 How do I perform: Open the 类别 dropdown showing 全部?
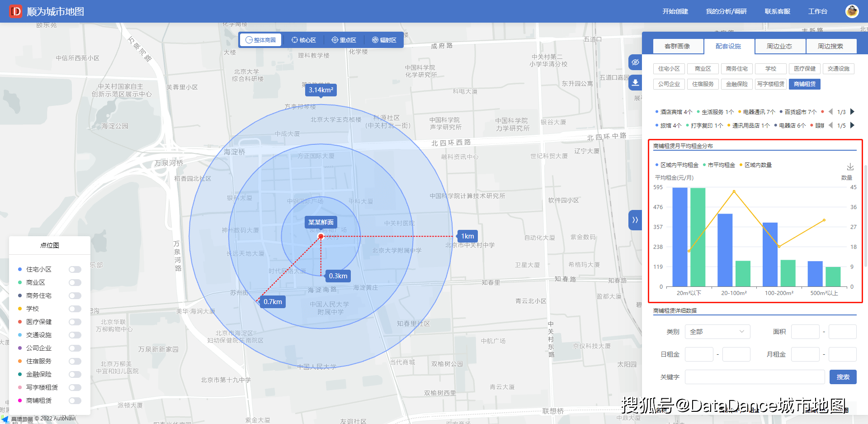point(717,332)
